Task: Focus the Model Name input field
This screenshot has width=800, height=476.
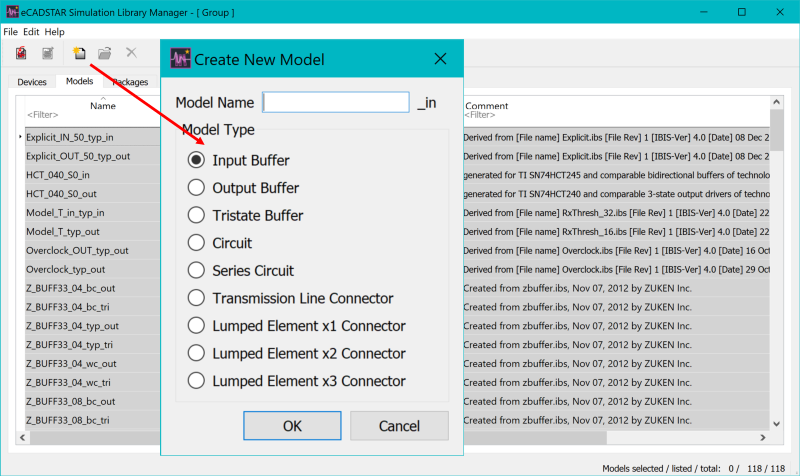Action: coord(336,102)
